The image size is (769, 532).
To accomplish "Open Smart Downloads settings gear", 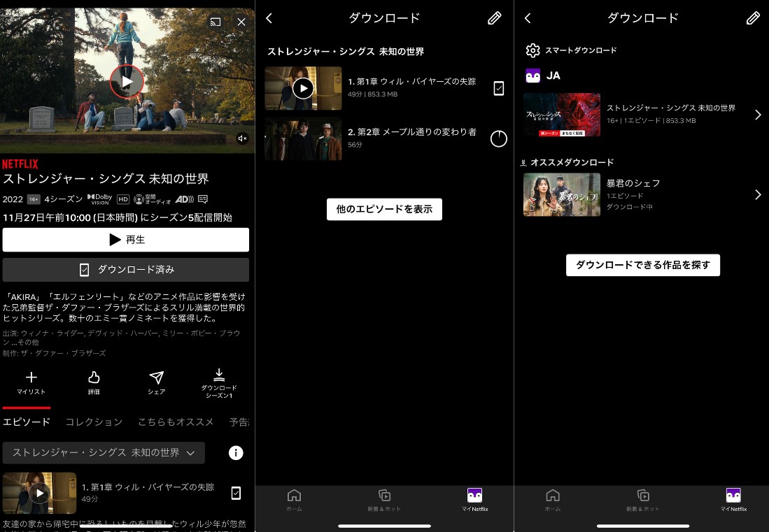I will pos(533,50).
